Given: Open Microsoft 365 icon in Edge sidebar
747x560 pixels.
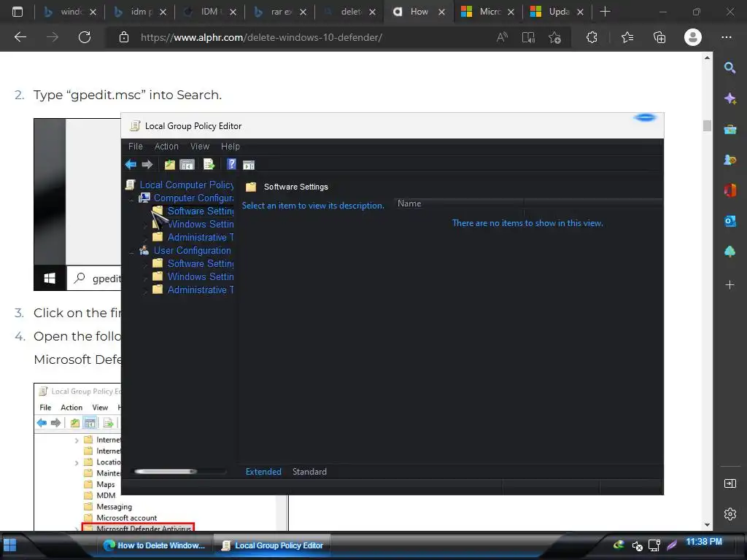Looking at the screenshot, I should tap(729, 190).
